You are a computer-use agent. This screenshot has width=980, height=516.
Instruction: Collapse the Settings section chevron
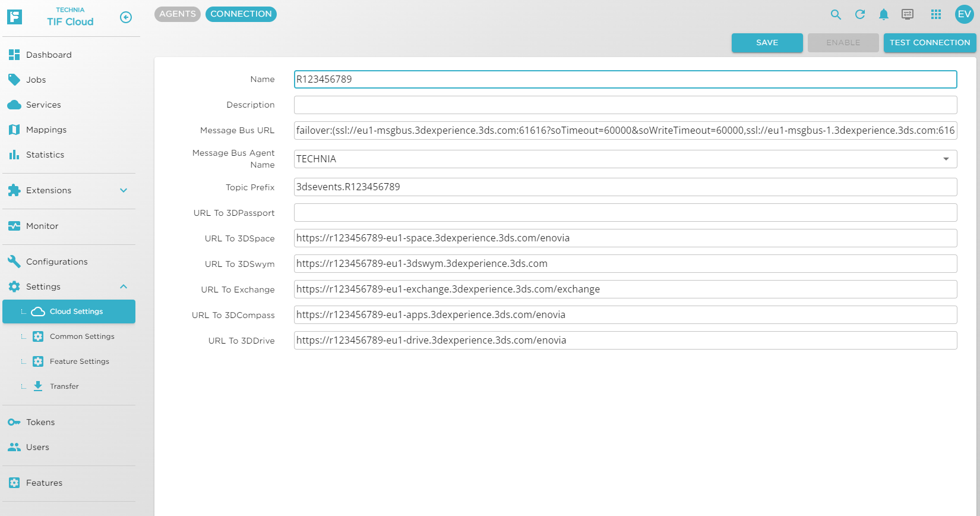coord(124,287)
